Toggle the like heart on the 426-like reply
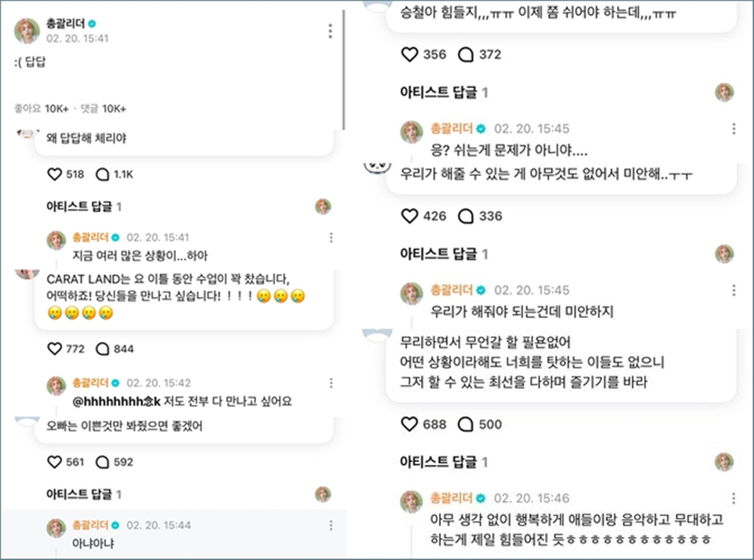The image size is (754, 560). pos(412,216)
